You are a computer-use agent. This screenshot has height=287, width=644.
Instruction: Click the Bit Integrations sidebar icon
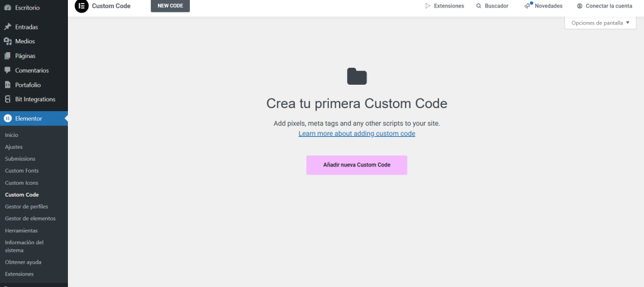[8, 99]
